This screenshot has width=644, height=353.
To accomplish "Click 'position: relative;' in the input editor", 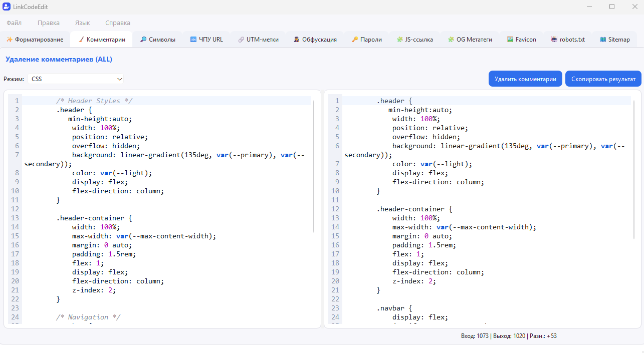I will pyautogui.click(x=110, y=137).
